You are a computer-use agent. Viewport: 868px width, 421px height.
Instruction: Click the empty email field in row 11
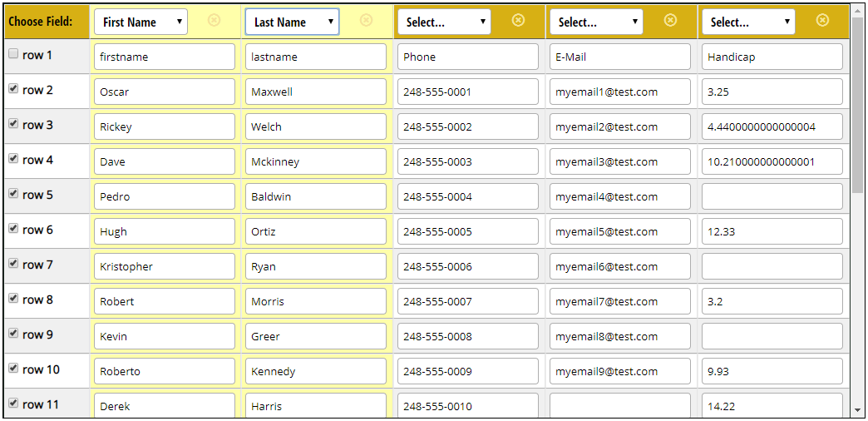pyautogui.click(x=620, y=406)
